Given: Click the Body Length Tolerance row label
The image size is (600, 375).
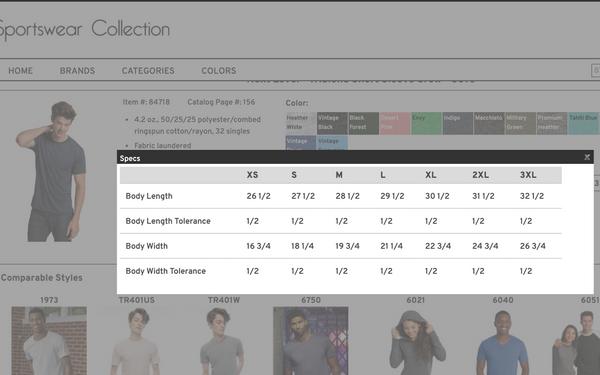Looking at the screenshot, I should tap(168, 221).
